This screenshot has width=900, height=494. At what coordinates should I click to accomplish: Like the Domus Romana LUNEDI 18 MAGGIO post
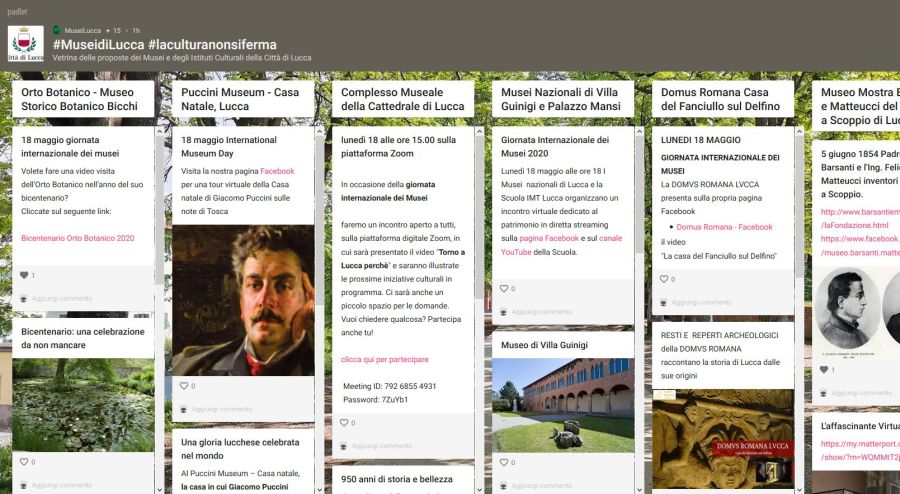coord(664,279)
